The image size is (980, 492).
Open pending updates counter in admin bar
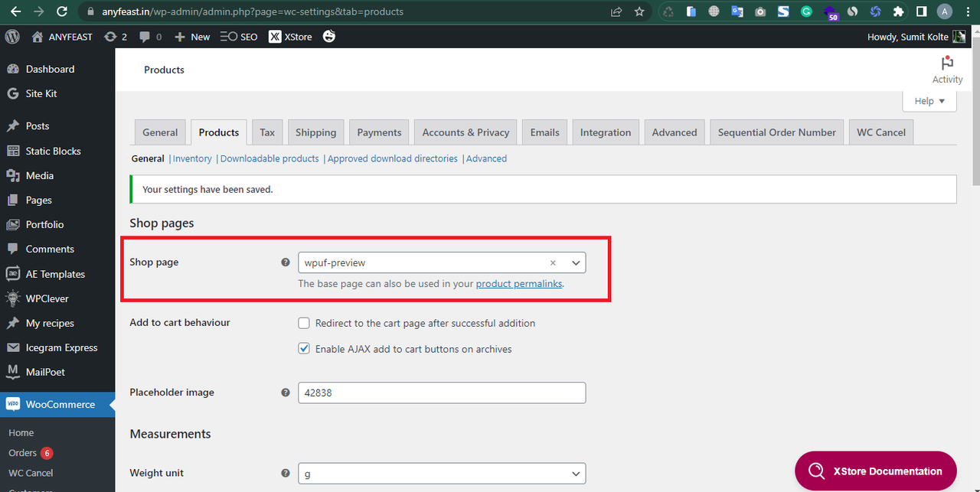click(x=115, y=36)
